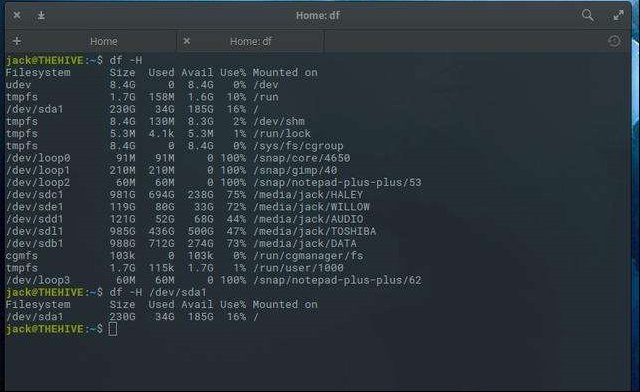Open the terminal search magnifier icon

pos(587,16)
